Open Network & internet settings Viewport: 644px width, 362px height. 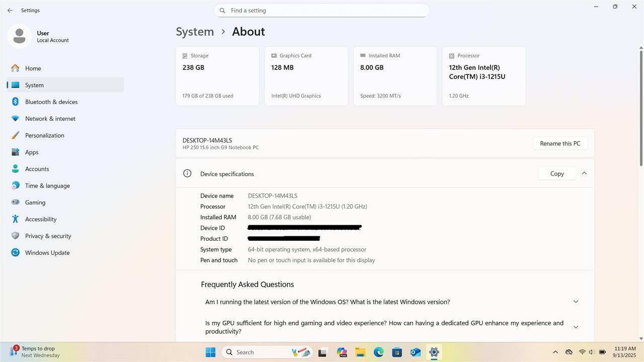point(65,119)
